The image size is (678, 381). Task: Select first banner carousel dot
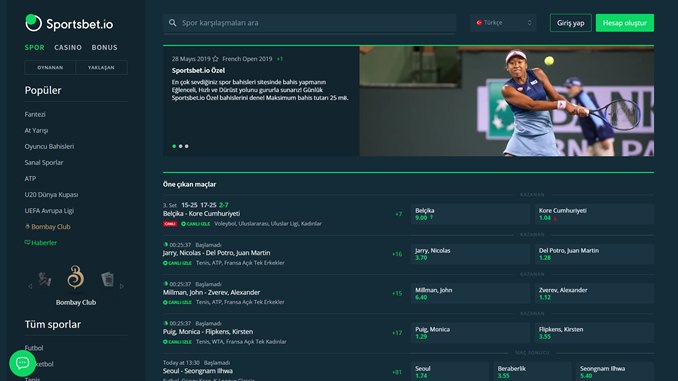174,146
